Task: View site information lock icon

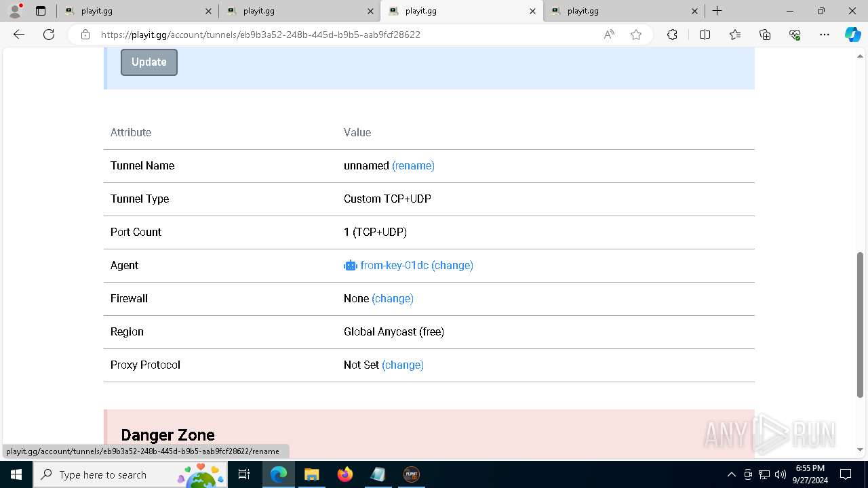Action: click(85, 35)
